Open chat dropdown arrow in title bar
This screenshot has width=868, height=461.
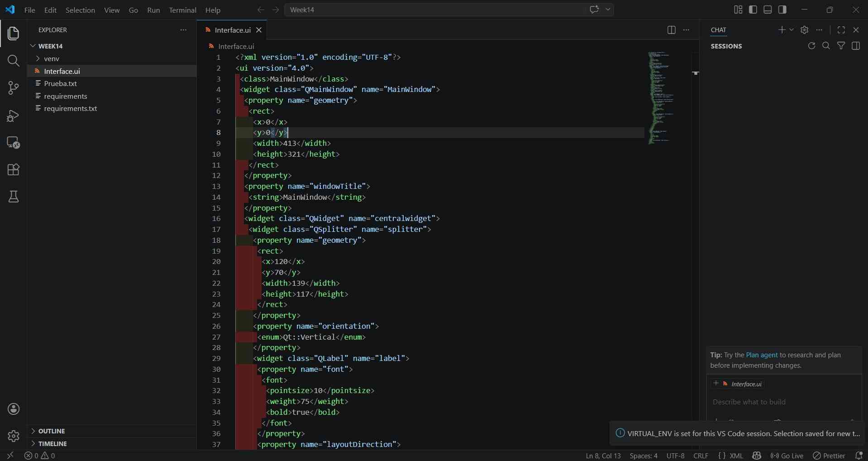pos(608,10)
